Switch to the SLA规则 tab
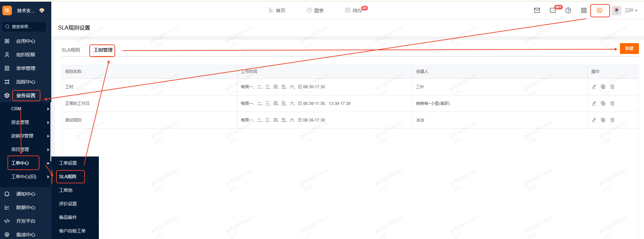644x239 pixels. click(x=71, y=50)
